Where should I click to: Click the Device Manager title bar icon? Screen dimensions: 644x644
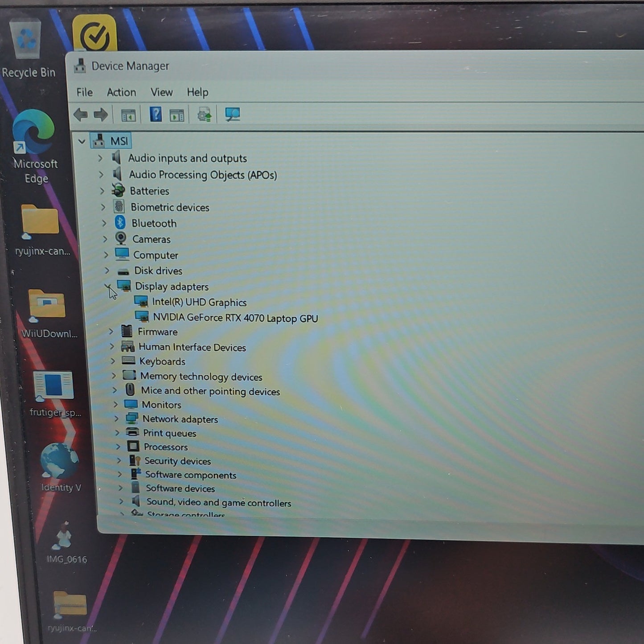click(x=80, y=66)
